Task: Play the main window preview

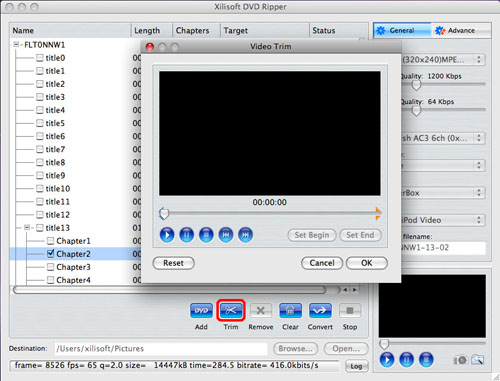Action: (387, 360)
